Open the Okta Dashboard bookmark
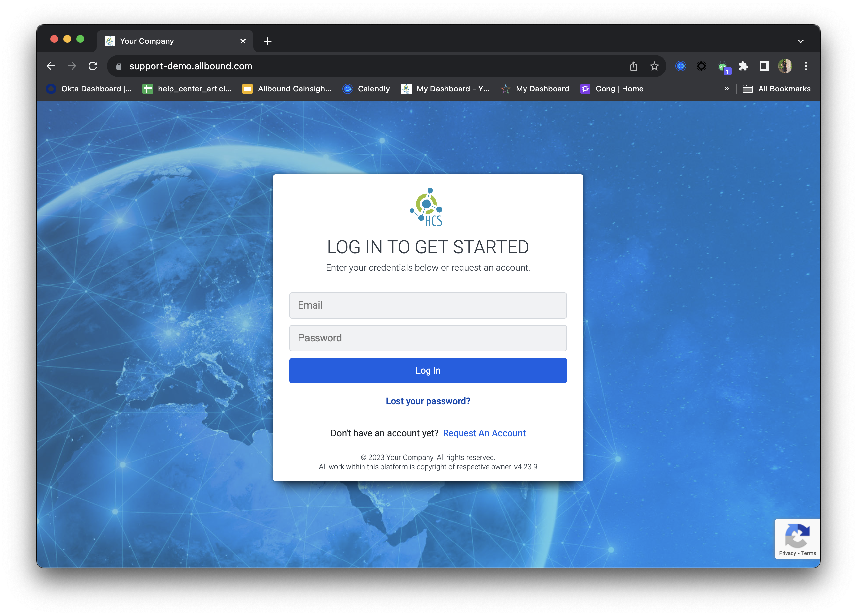857x616 pixels. 89,89
